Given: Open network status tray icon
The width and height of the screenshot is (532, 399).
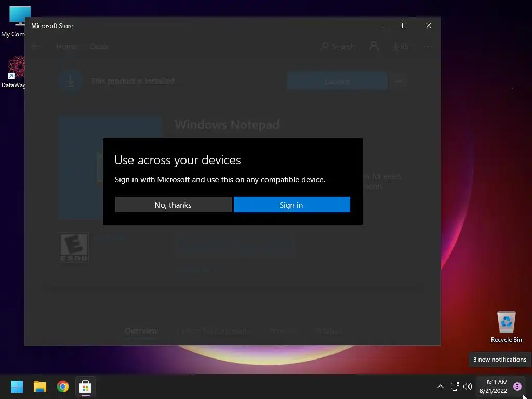Looking at the screenshot, I should click(x=455, y=387).
